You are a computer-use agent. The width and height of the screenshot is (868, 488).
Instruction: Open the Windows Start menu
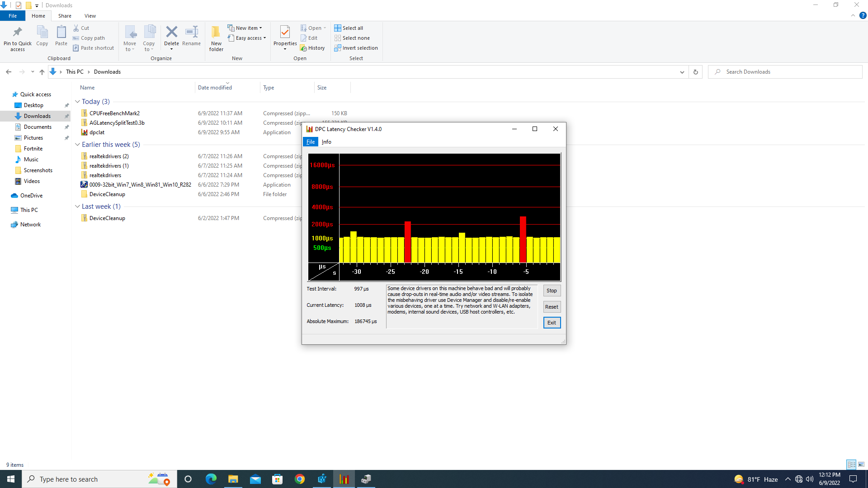click(x=11, y=479)
